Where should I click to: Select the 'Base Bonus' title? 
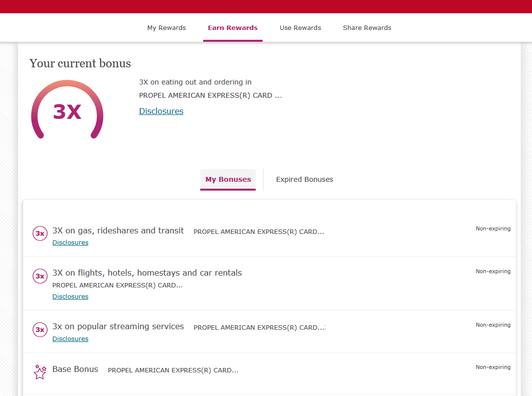pos(75,369)
